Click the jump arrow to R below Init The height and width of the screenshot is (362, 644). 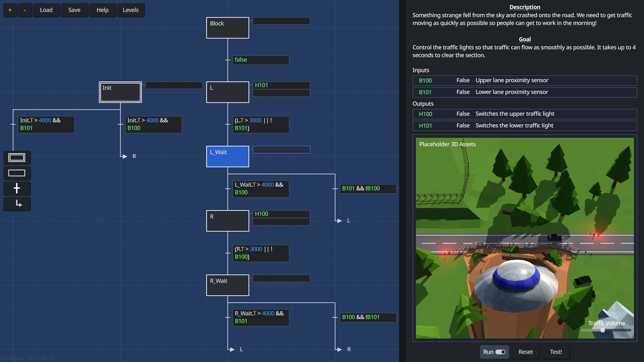(125, 157)
